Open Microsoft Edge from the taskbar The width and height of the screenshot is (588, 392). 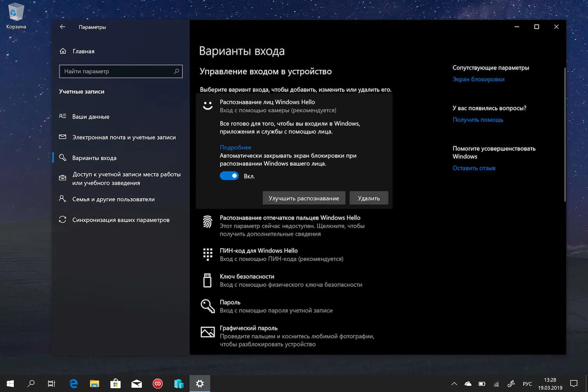[73, 383]
